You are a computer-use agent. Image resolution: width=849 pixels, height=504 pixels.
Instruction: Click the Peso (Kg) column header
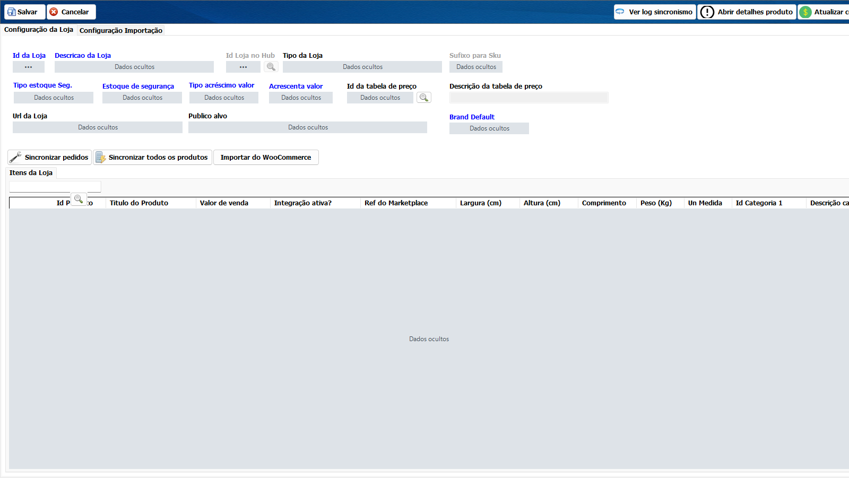(x=660, y=203)
